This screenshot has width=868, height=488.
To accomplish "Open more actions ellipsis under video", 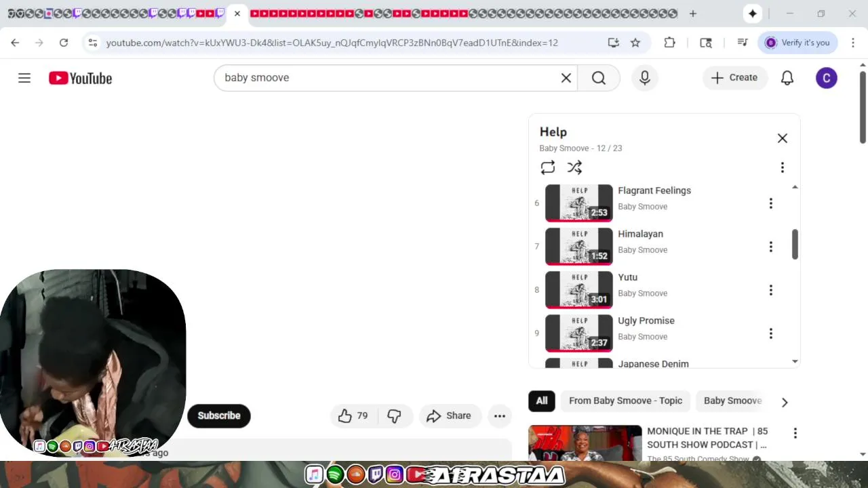I will click(500, 416).
